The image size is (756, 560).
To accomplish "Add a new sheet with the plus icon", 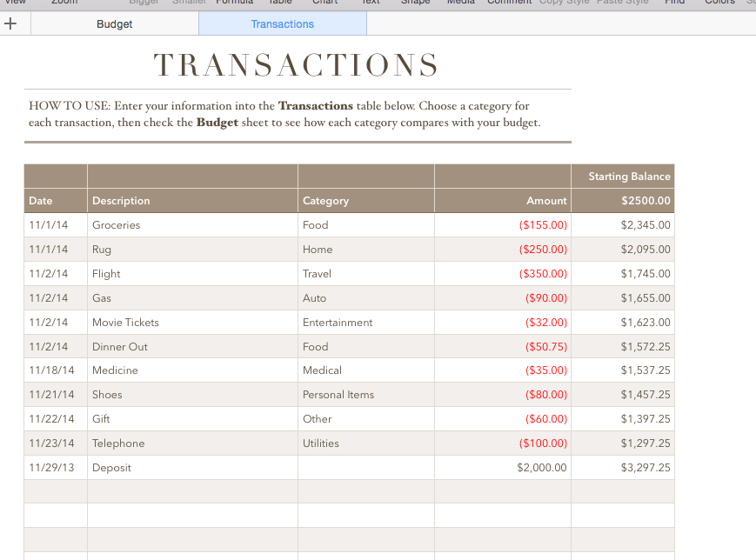I will (10, 23).
